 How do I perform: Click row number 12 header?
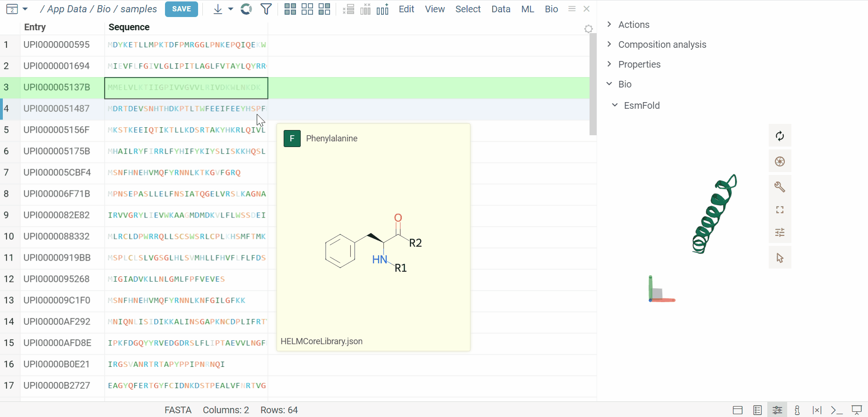(9, 279)
